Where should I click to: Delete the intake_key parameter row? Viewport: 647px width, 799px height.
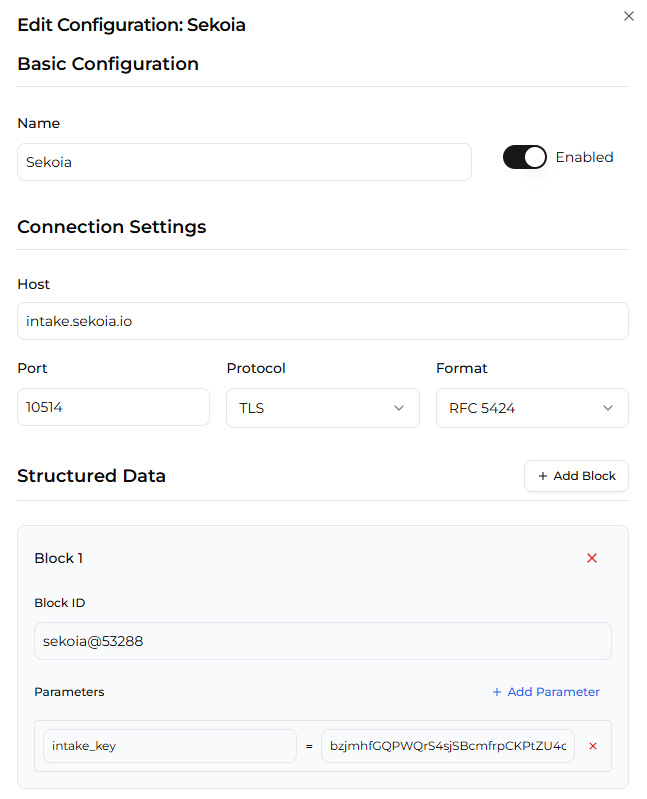[592, 746]
